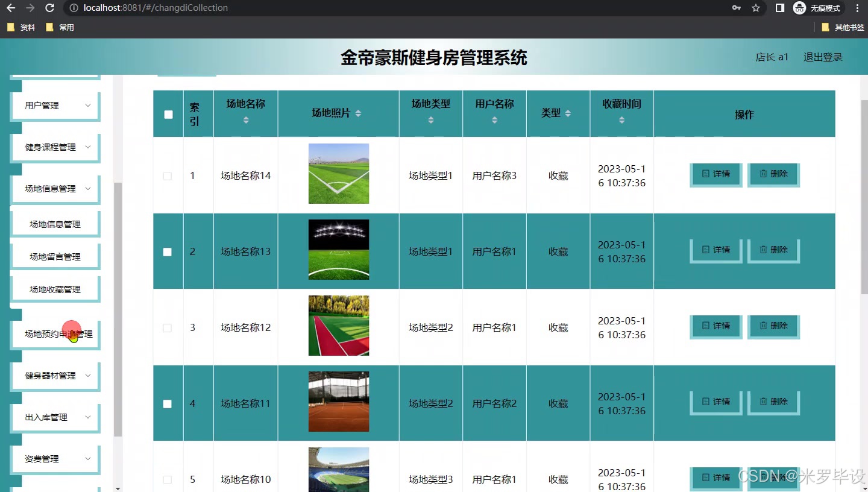Expand the 用户管理 sidebar menu

click(55, 106)
